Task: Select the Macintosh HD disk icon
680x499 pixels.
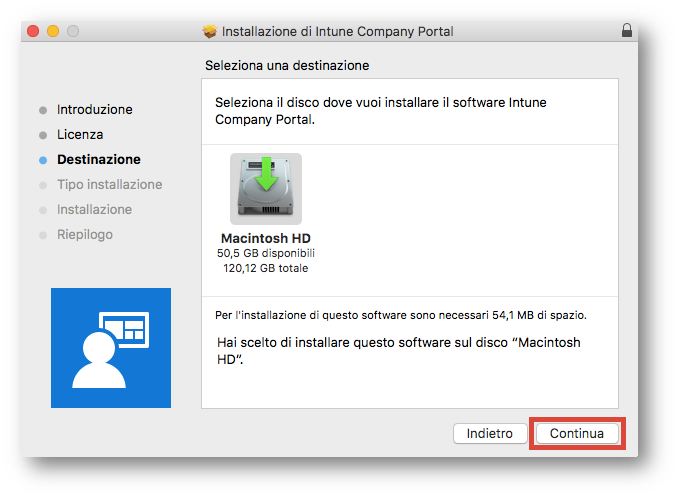Action: [x=266, y=189]
